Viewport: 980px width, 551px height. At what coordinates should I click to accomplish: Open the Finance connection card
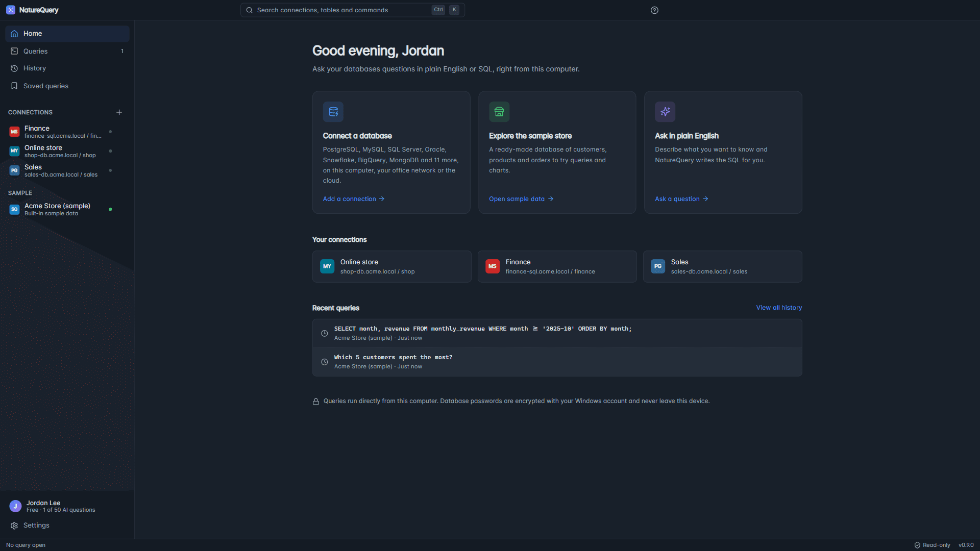(x=557, y=266)
